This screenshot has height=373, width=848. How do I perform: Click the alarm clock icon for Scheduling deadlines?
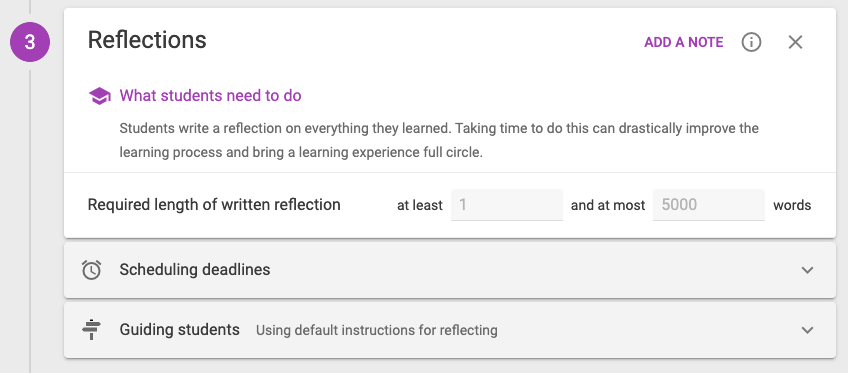click(x=91, y=270)
